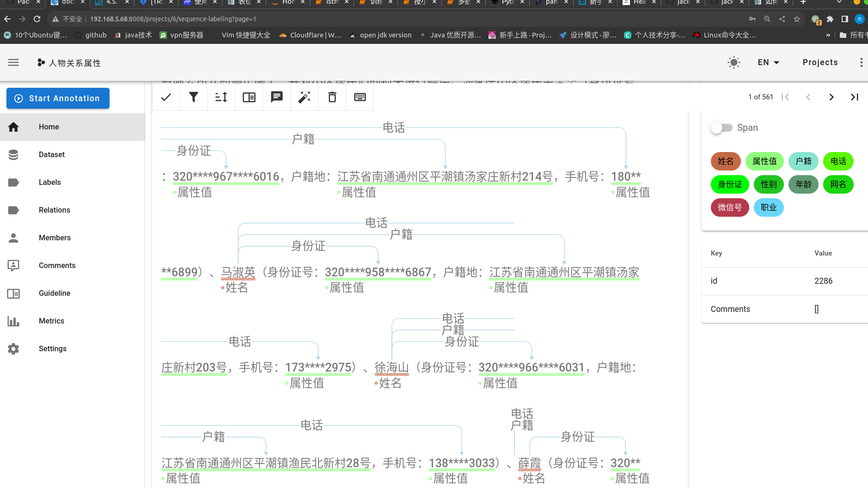Toggle the Span switch

(x=721, y=128)
